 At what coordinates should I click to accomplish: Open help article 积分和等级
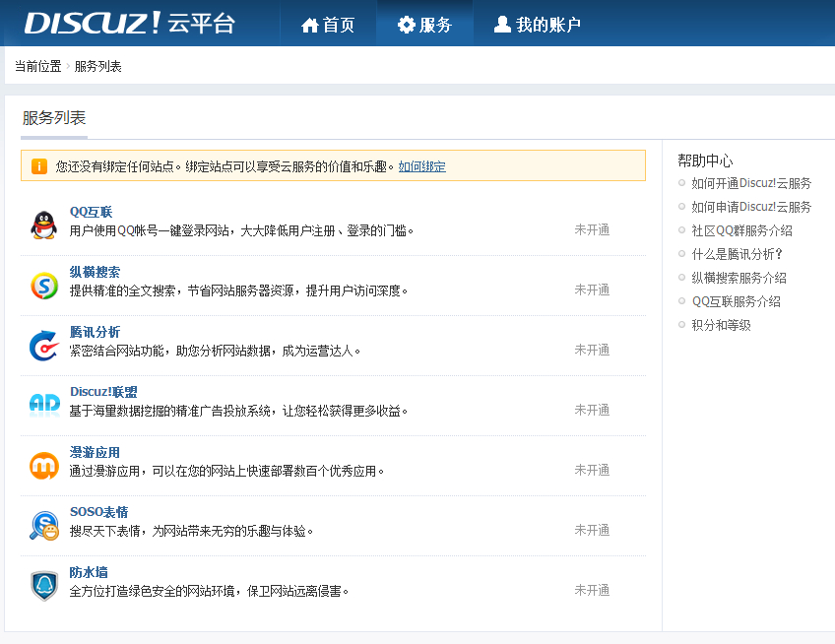[721, 326]
